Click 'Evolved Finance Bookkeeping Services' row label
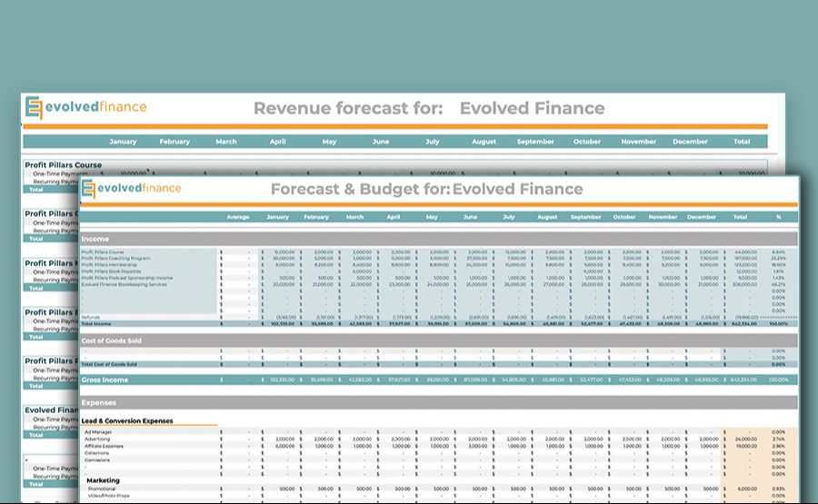Viewport: 818px width, 504px height. click(125, 284)
